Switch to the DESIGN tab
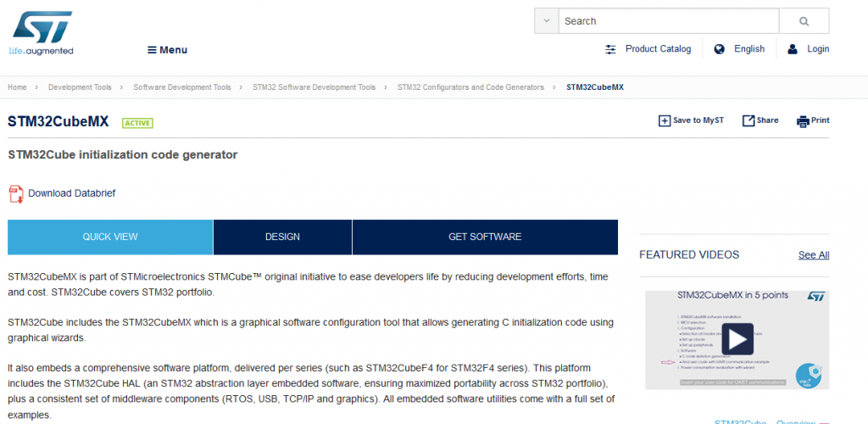This screenshot has width=868, height=424. coord(282,237)
